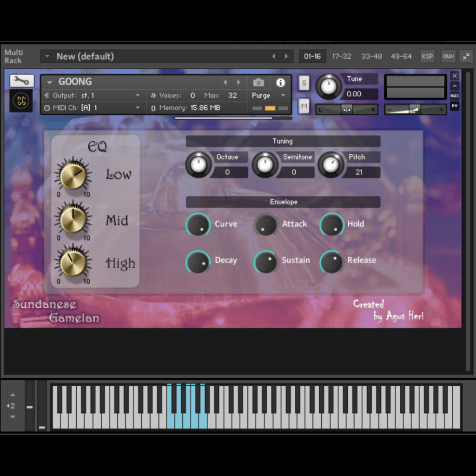Click the Multi Rack label

(13, 56)
